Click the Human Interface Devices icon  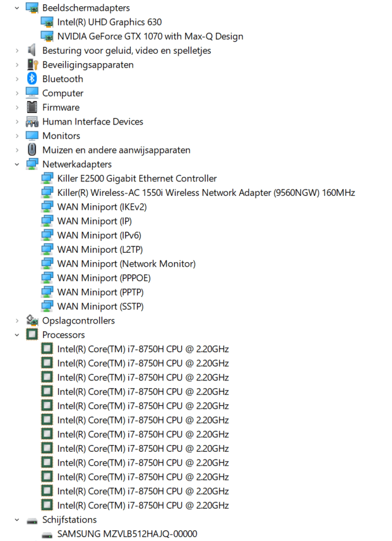(x=32, y=122)
